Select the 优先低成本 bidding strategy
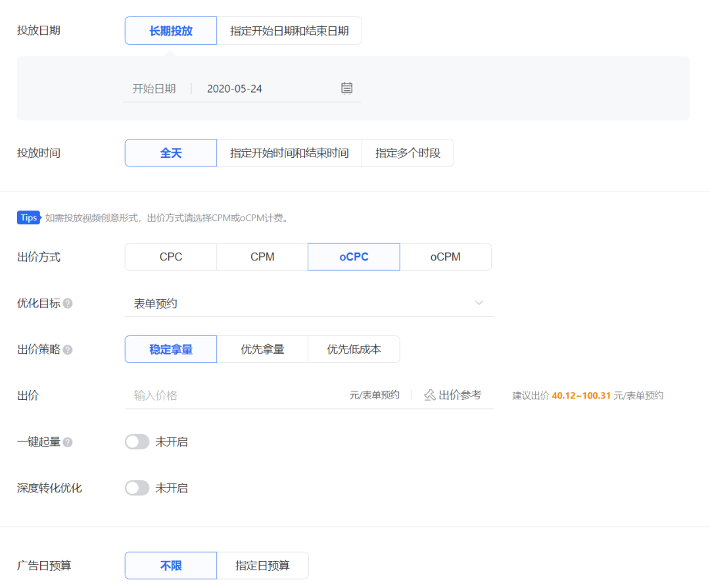 pos(354,349)
